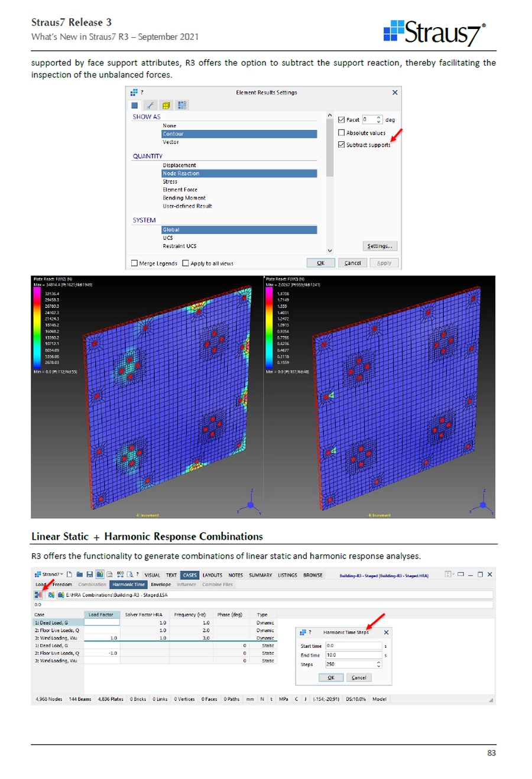Click OK in Harmonic Time Steps dialog
Screen dimensions: 532x779
coord(330,677)
